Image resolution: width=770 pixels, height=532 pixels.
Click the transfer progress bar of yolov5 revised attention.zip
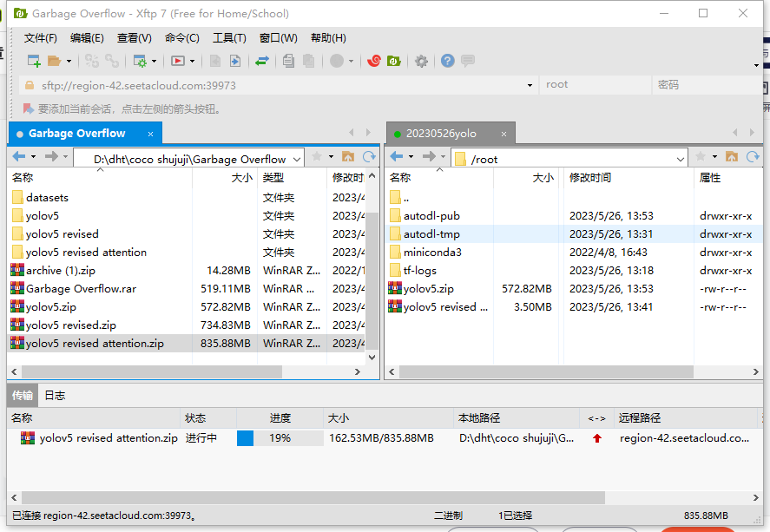point(282,438)
